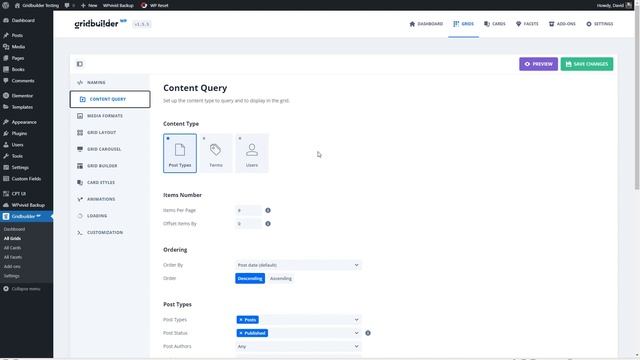Remove the Posts tag
Image resolution: width=640 pixels, height=360 pixels.
click(x=241, y=320)
